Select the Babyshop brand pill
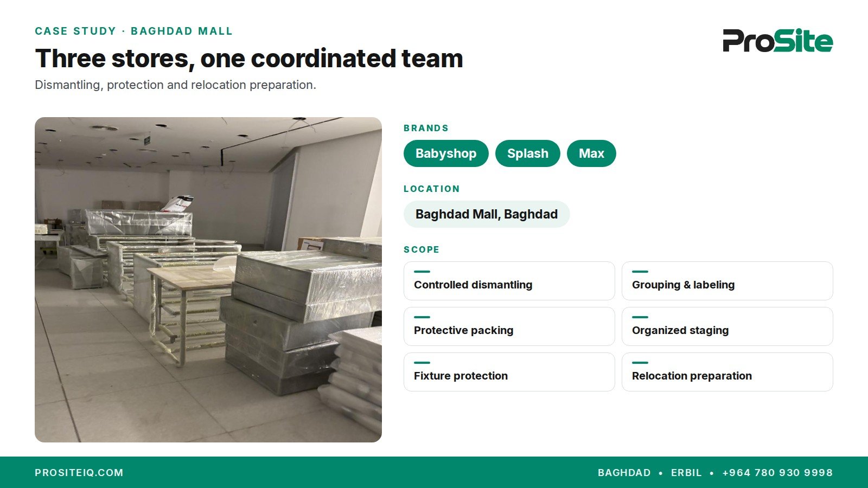The width and height of the screenshot is (868, 488). [446, 153]
